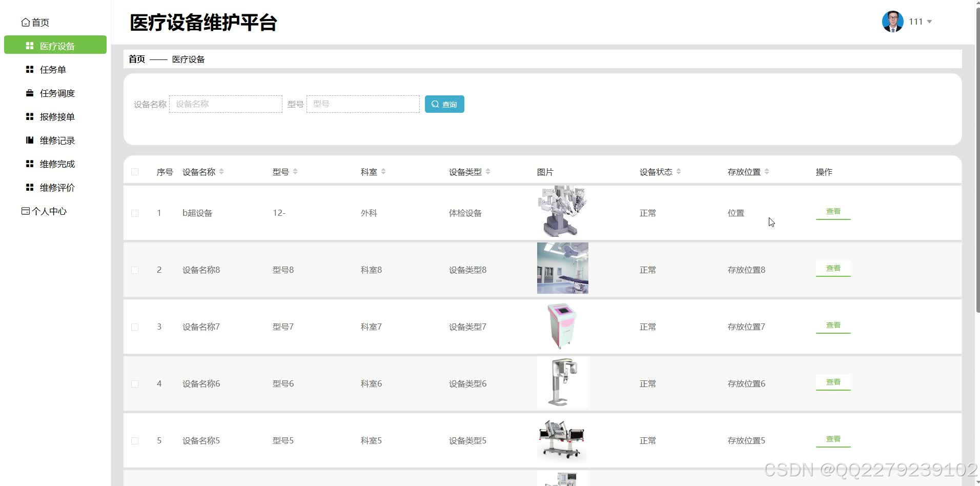Select 维修评价 menu item
Viewport: 980px width, 486px height.
[55, 187]
